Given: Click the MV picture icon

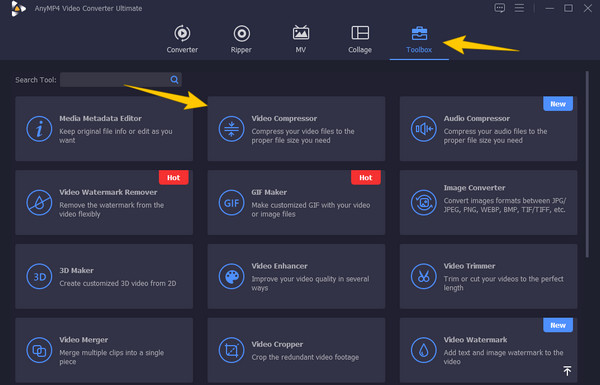Looking at the screenshot, I should tap(301, 33).
